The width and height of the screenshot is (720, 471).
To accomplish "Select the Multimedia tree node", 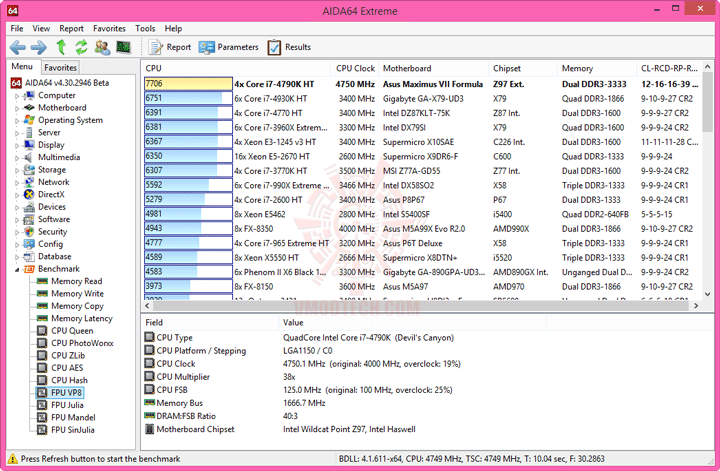I will click(x=59, y=157).
